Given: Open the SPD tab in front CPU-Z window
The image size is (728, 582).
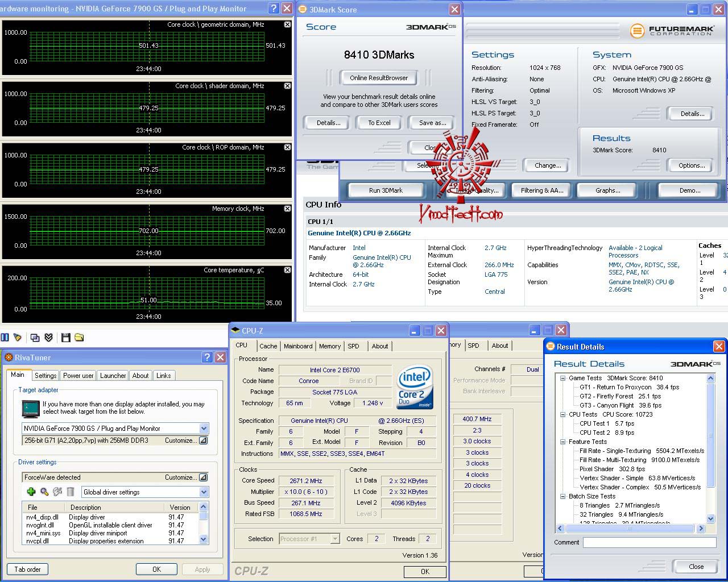Looking at the screenshot, I should pos(354,346).
